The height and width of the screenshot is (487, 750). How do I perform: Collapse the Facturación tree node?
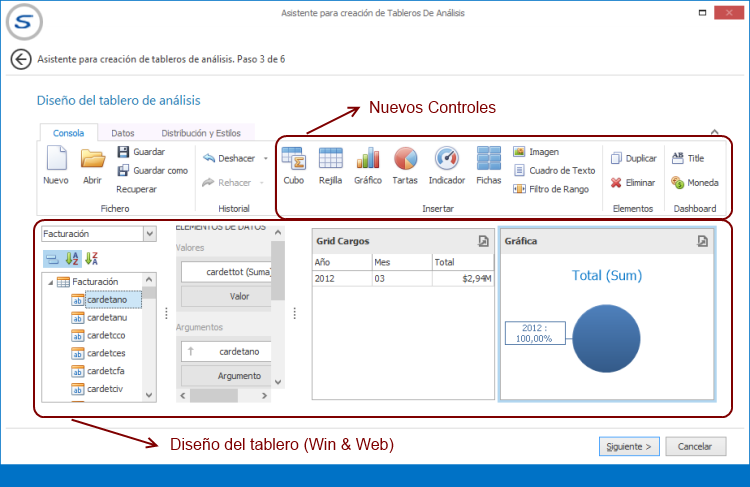click(49, 282)
